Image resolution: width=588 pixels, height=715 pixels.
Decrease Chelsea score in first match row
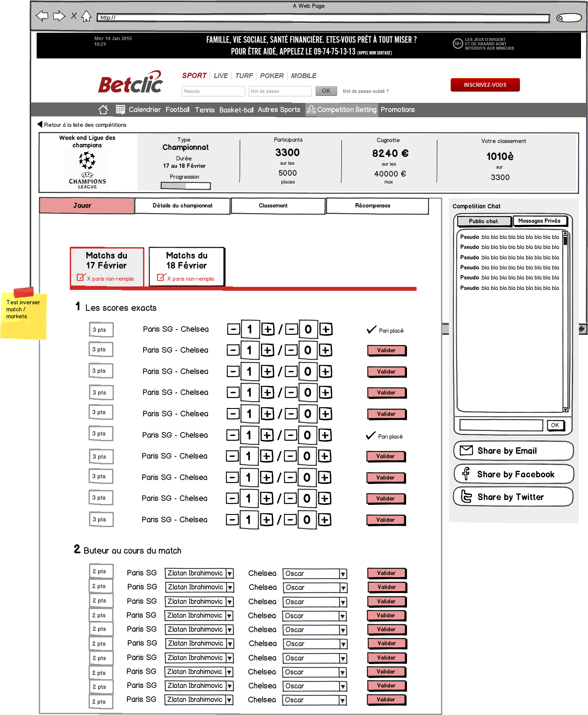(x=291, y=329)
